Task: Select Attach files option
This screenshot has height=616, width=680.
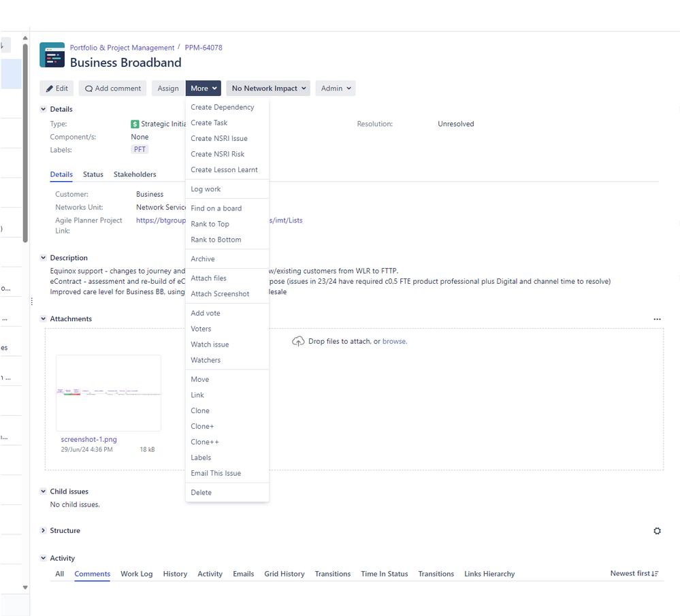Action: point(227,278)
